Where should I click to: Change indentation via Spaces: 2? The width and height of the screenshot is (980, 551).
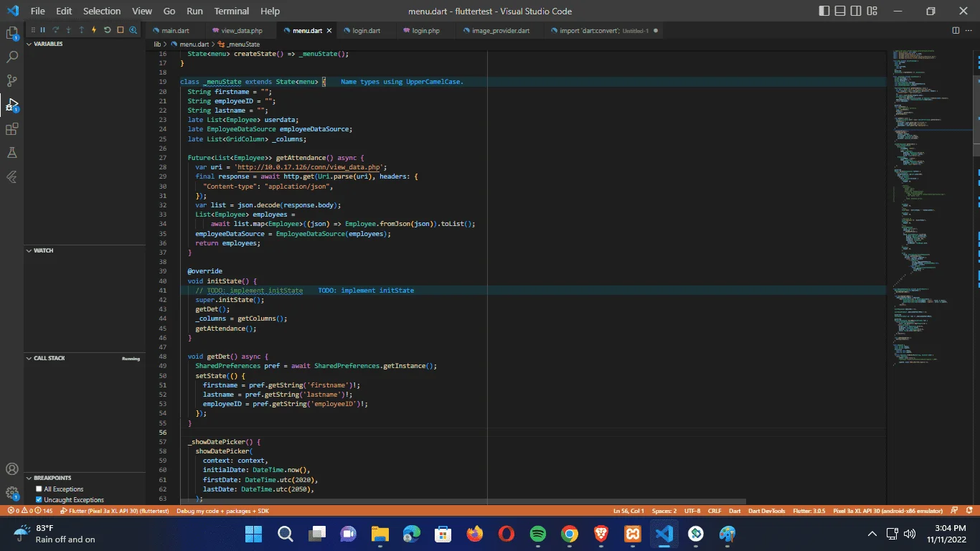[x=664, y=511]
